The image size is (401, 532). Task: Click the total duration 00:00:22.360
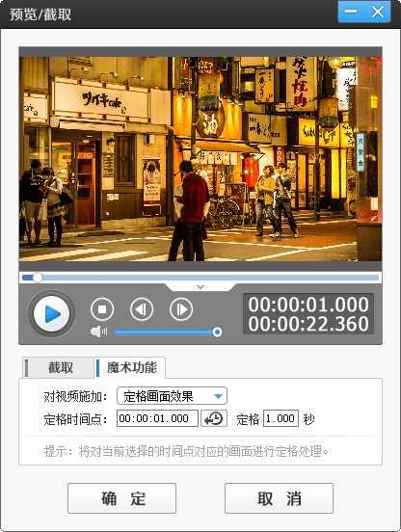[308, 324]
